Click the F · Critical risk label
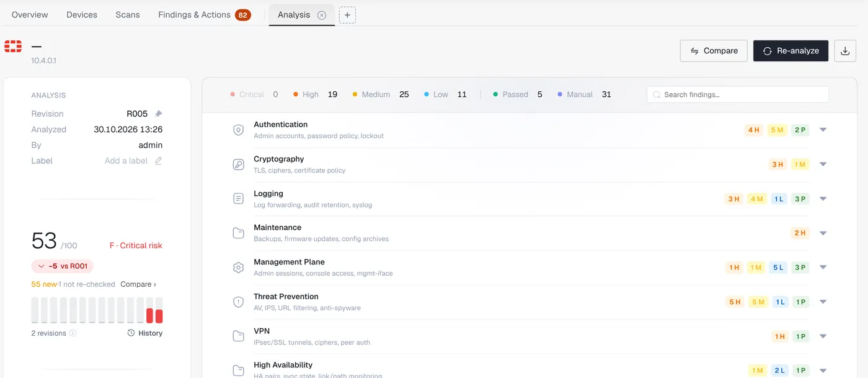868x378 pixels. (x=136, y=246)
